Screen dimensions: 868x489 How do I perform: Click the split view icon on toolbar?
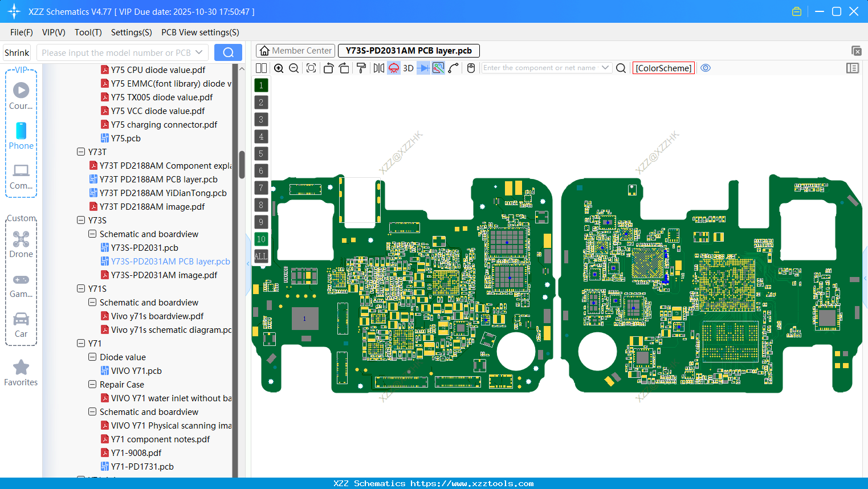click(x=261, y=68)
